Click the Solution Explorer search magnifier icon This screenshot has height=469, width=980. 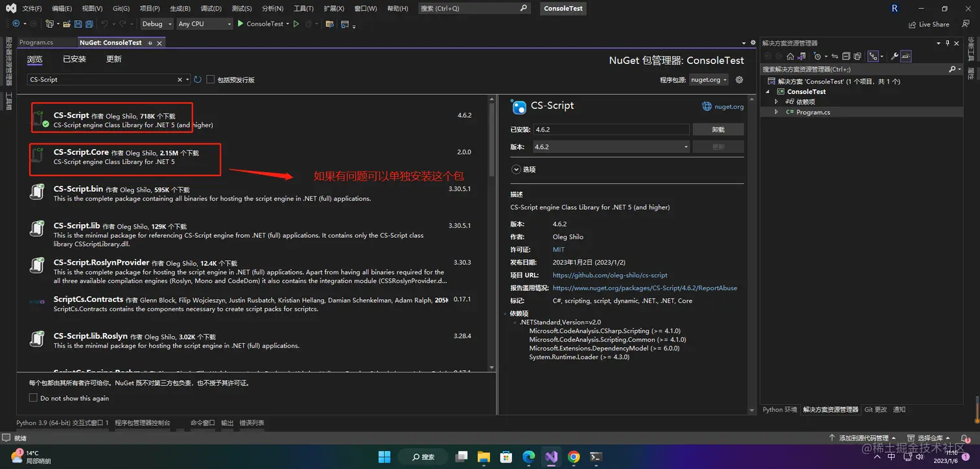tap(952, 69)
